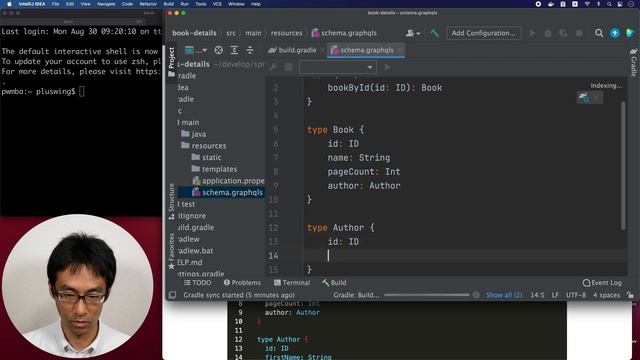This screenshot has width=640, height=360.
Task: Open the Tools menu in menu bar
Action: coord(201,4)
